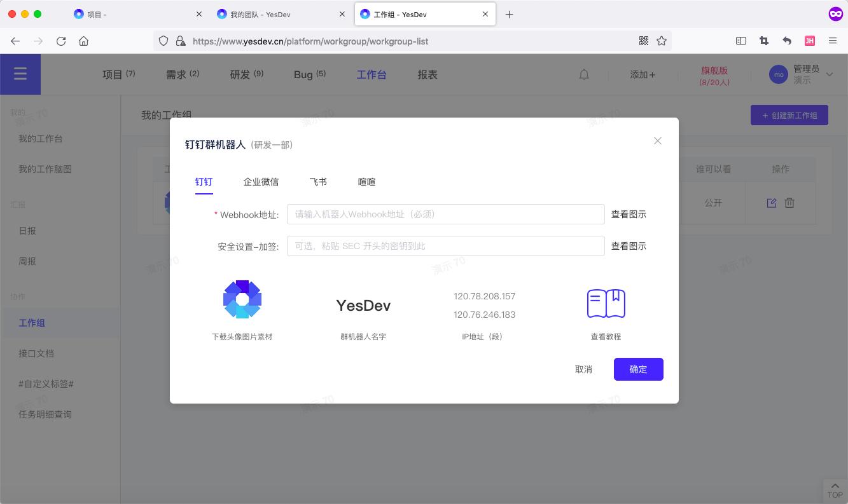Screen dimensions: 848x504
Task: Click the screenshot tool icon in browser toolbar
Action: pyautogui.click(x=764, y=41)
